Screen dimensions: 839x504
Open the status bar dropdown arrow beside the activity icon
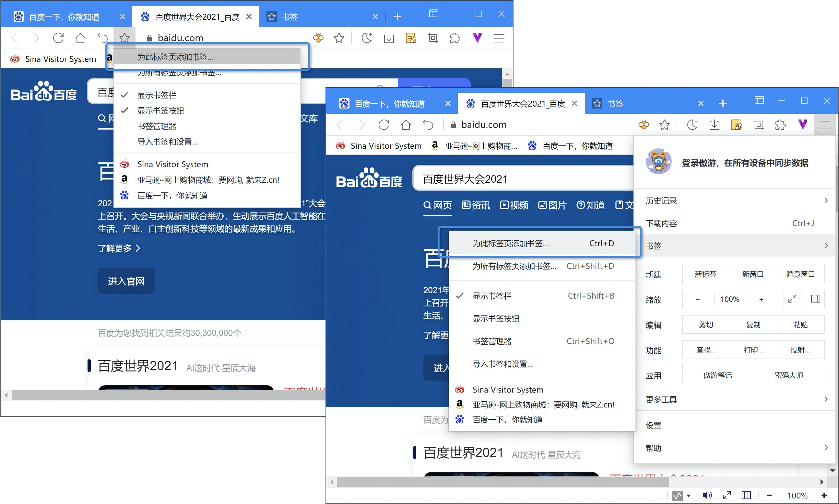tap(689, 496)
